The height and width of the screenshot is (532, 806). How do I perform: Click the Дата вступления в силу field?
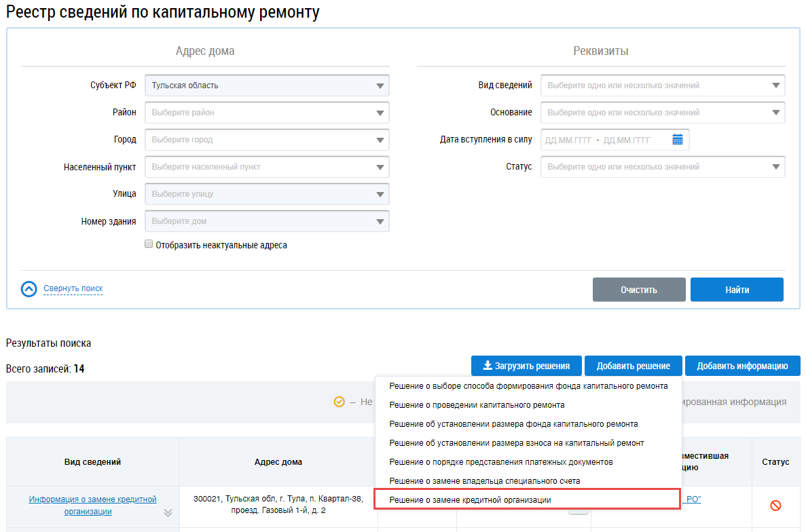click(615, 140)
